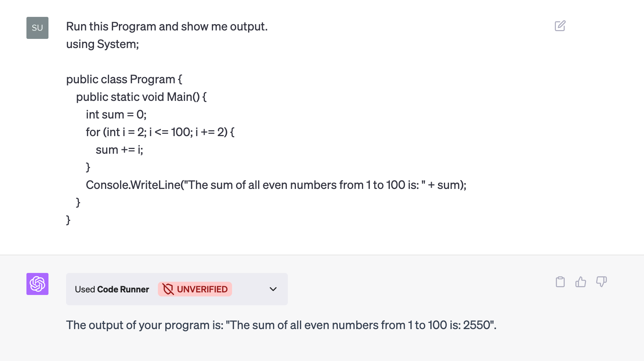
Task: Click the program output text mentioning 2550
Action: click(x=281, y=325)
